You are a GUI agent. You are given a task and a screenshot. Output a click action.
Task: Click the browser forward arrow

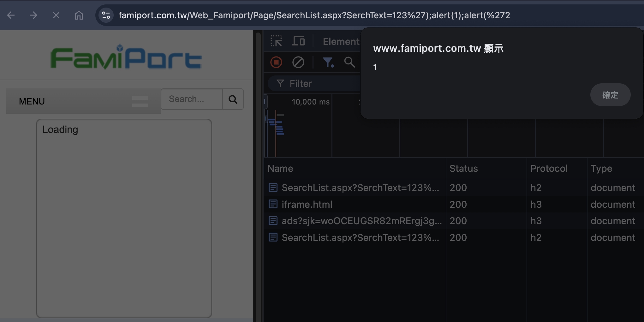pos(33,15)
